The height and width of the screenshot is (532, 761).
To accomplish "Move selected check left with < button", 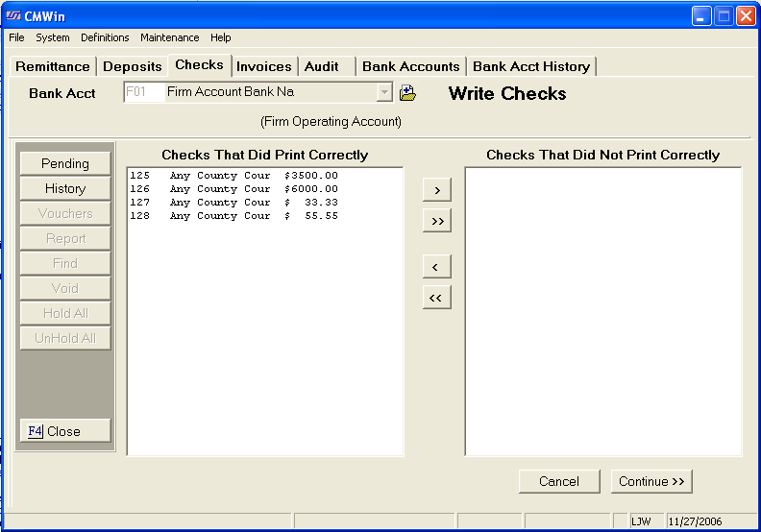I will (x=436, y=267).
